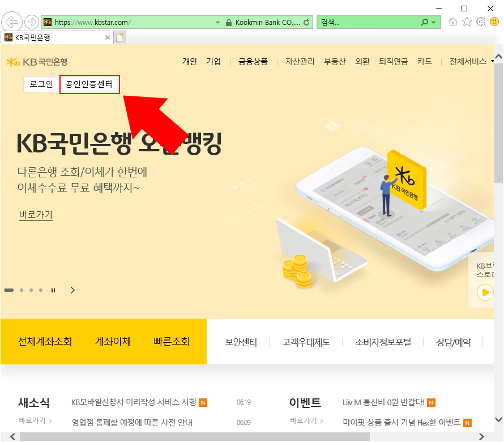Expand the search provider dropdown arrow
Viewport: 504px width, 442px height.
tap(434, 22)
